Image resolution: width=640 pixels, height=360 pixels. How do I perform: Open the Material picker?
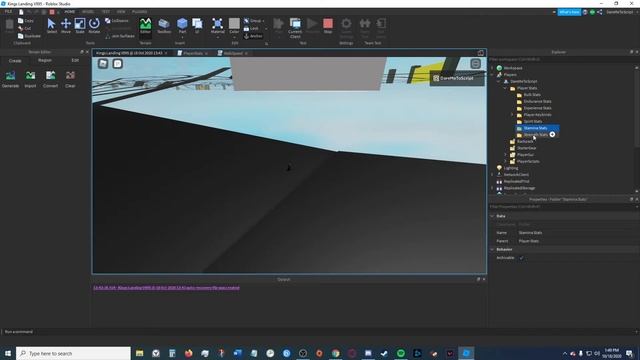point(218,26)
